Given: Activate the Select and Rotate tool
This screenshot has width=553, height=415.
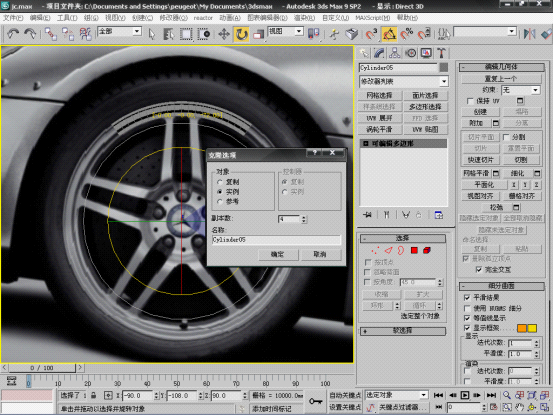Looking at the screenshot, I should [x=241, y=34].
